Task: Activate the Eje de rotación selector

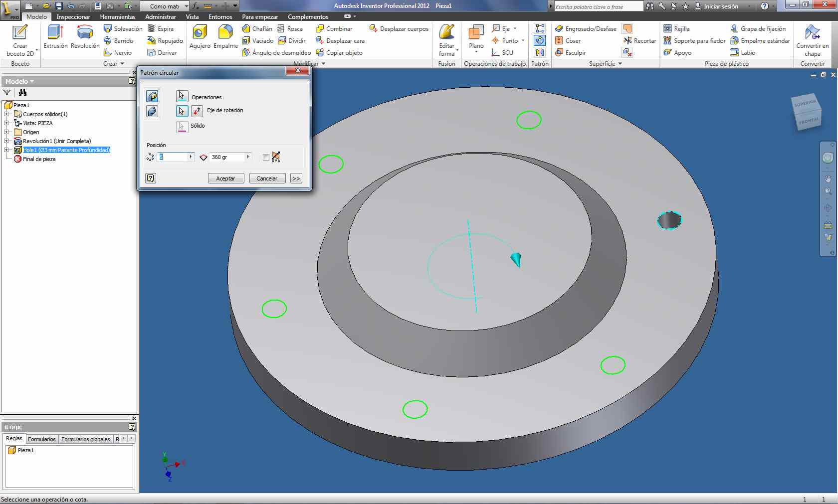Action: (182, 111)
